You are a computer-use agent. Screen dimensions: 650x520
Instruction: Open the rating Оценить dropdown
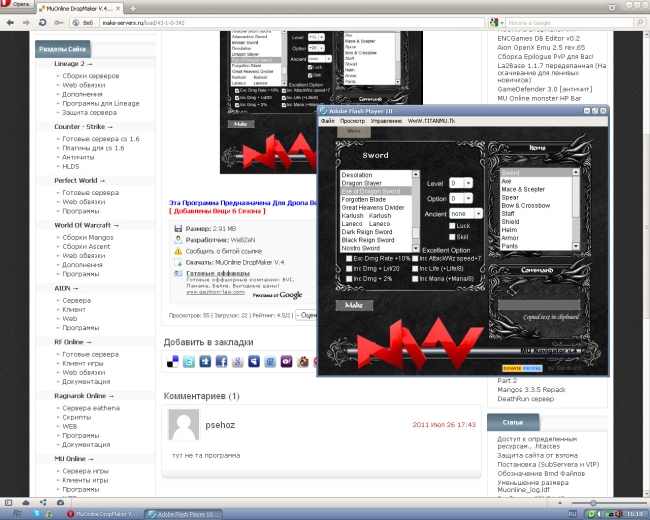306,315
